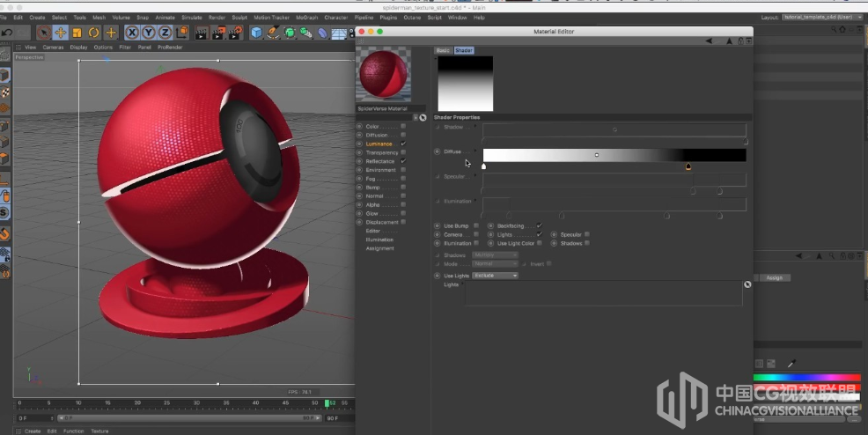Check the Use Light Color checkbox
Screen dimensions: 868x435
point(539,243)
